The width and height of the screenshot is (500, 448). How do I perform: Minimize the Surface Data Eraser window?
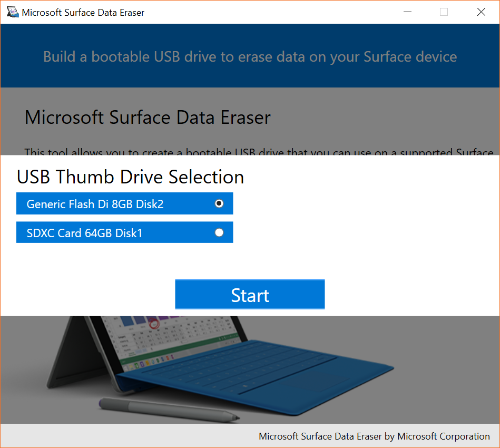pyautogui.click(x=407, y=12)
